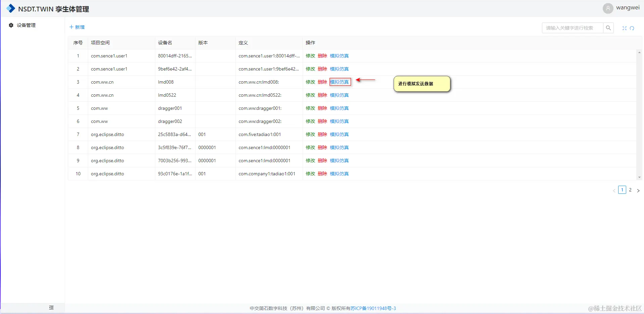Click 模拟仿真 for device 80014dff-2165...

point(339,56)
